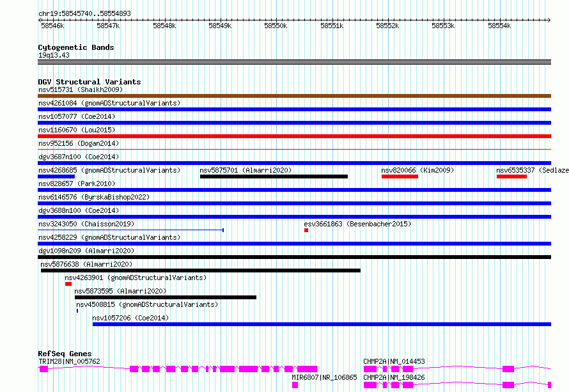Click the 58554k ruler tick label

coord(499,26)
